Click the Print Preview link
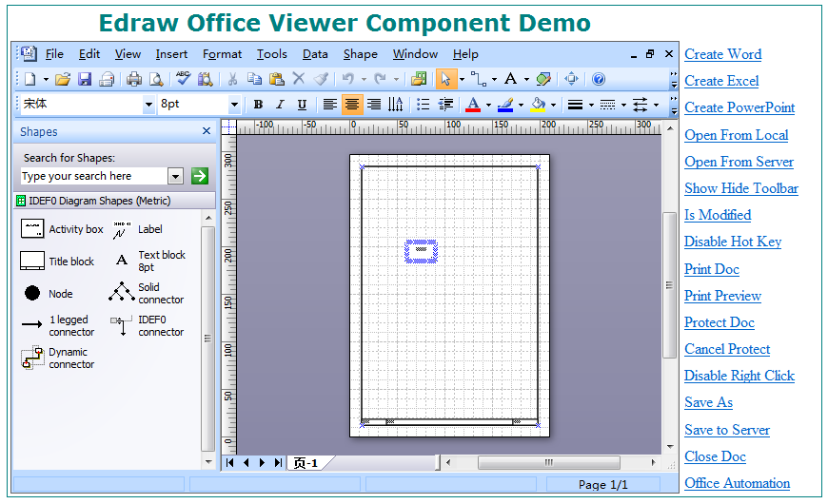The image size is (828, 504). click(722, 296)
